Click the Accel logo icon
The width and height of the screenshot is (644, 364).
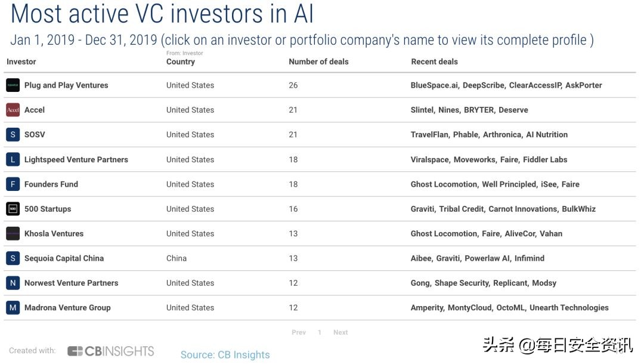13,110
